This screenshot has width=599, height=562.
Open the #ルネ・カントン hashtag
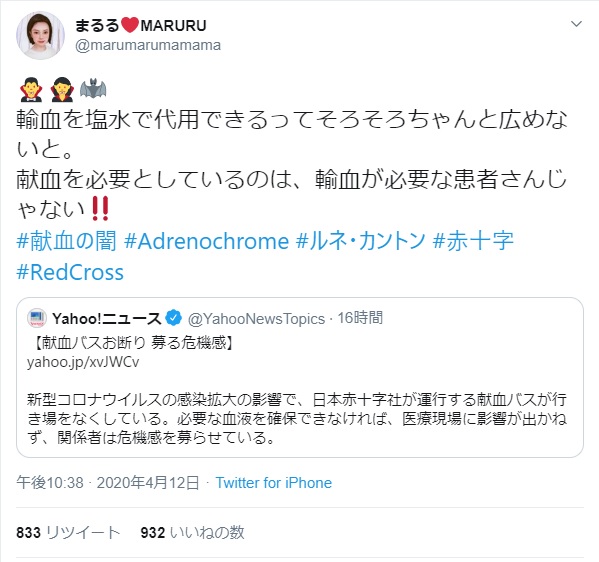coord(361,241)
